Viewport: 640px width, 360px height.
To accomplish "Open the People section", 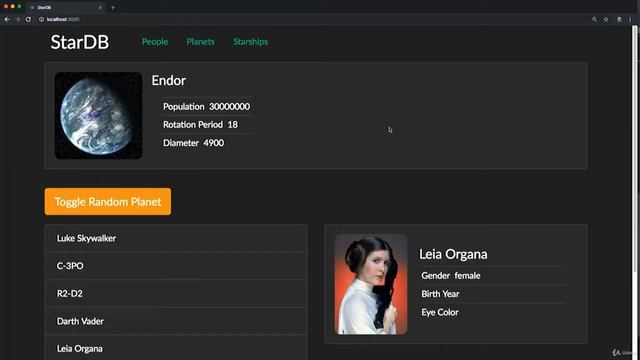I will click(155, 42).
